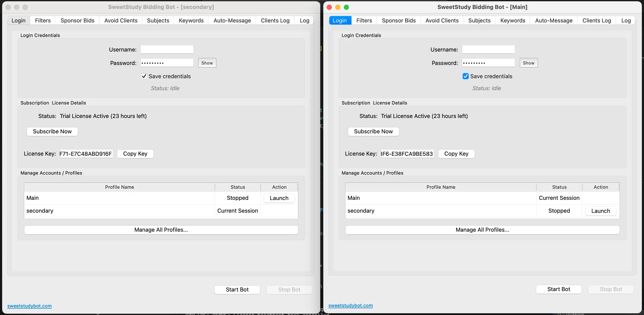This screenshot has width=644, height=315.
Task: Launch the Main profile from secondary window
Action: click(279, 198)
